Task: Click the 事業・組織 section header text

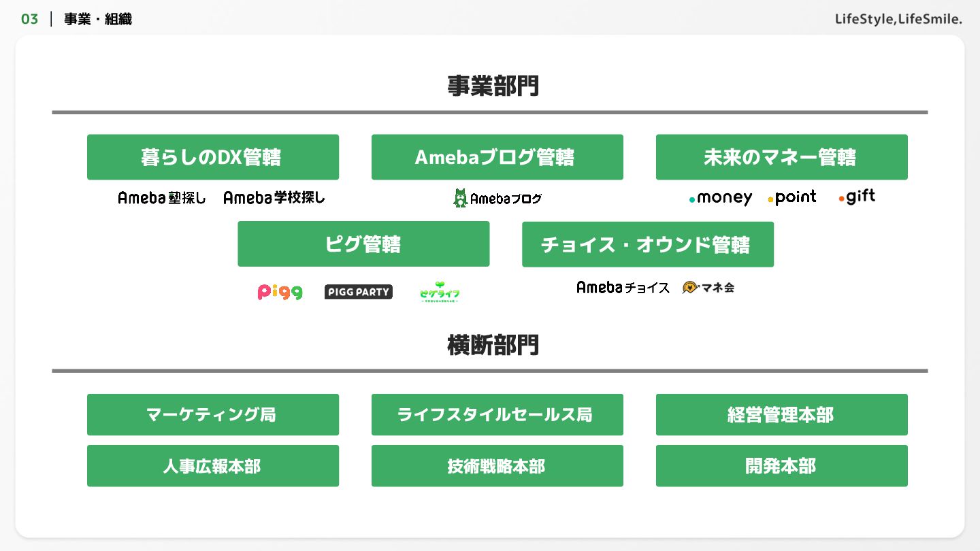Action: click(98, 19)
